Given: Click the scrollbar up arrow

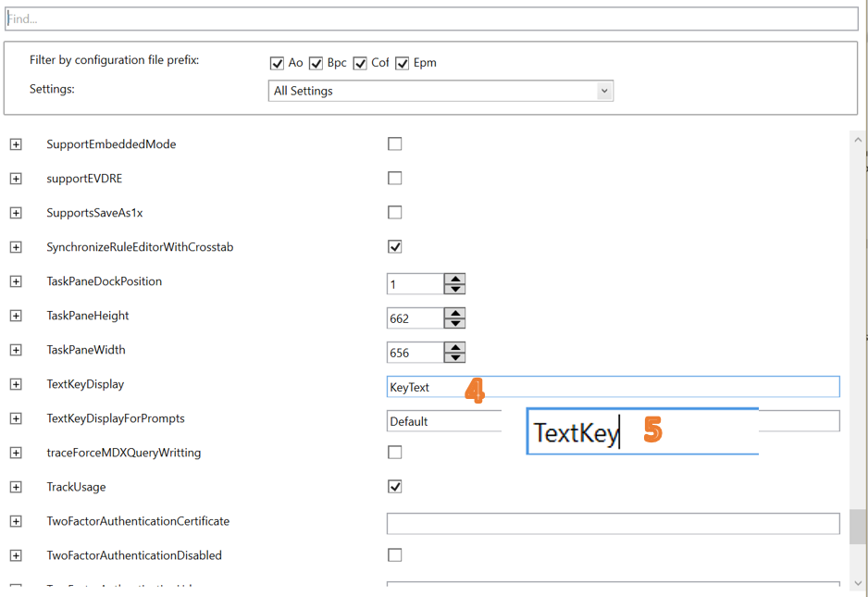Looking at the screenshot, I should click(x=858, y=140).
